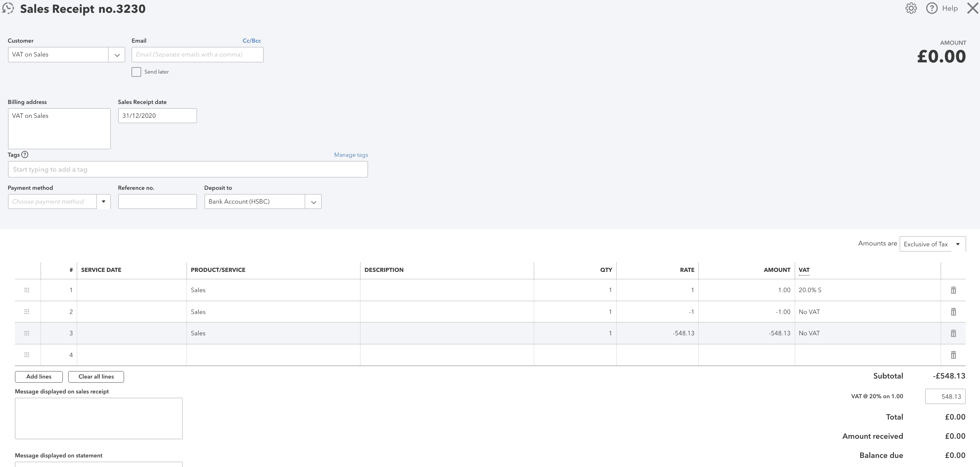Click Sales product cell in row 2

click(x=273, y=312)
